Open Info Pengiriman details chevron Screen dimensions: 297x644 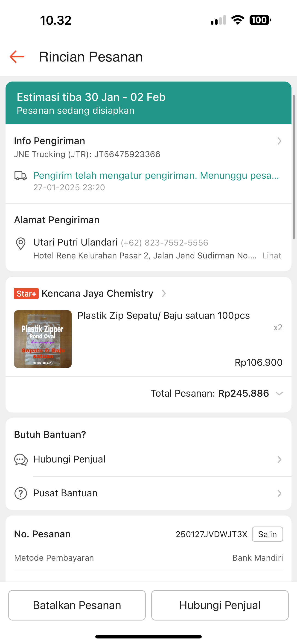pyautogui.click(x=279, y=141)
